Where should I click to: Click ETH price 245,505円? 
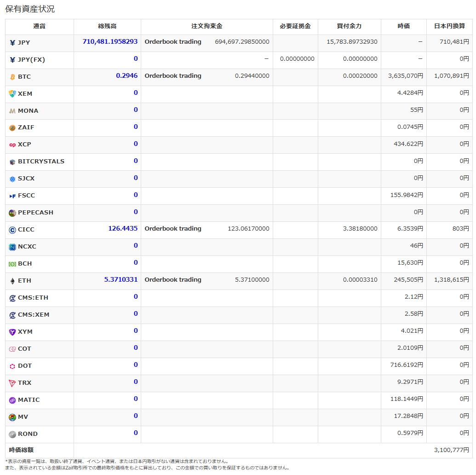(x=408, y=279)
